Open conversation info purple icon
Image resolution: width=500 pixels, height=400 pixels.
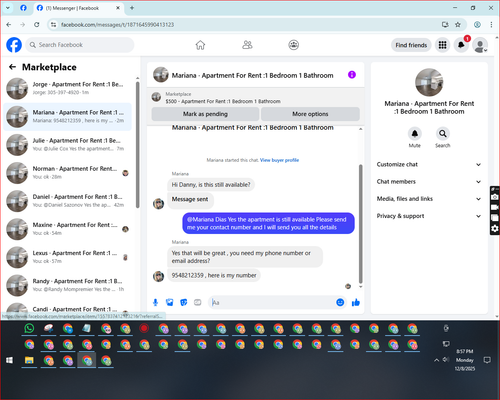tap(352, 75)
